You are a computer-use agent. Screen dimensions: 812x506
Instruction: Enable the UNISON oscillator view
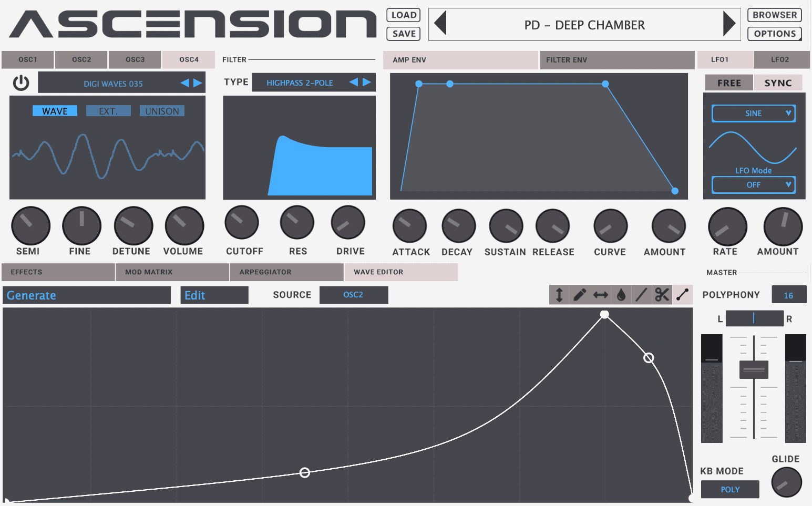[162, 111]
